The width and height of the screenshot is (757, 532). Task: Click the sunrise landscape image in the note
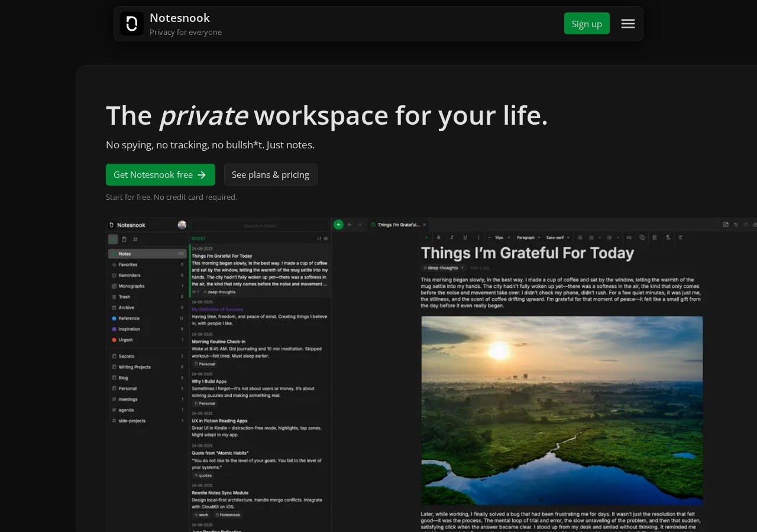pos(562,411)
